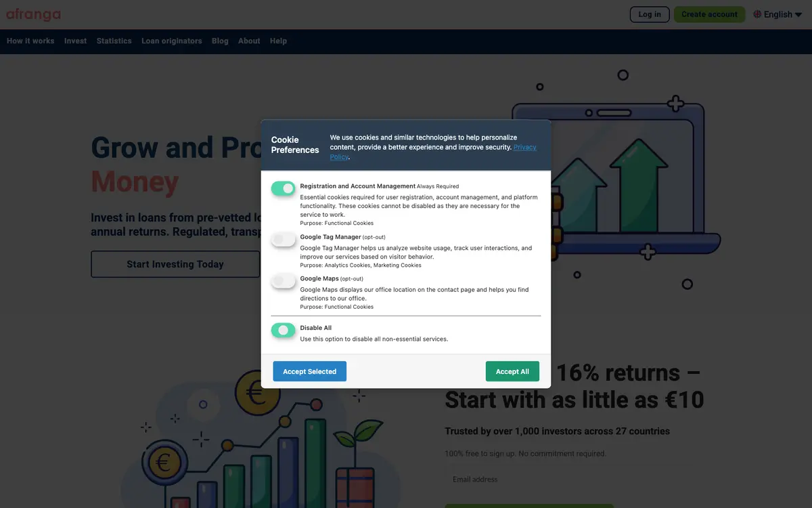The width and height of the screenshot is (812, 508).
Task: Click the Email address input field
Action: coord(528,479)
